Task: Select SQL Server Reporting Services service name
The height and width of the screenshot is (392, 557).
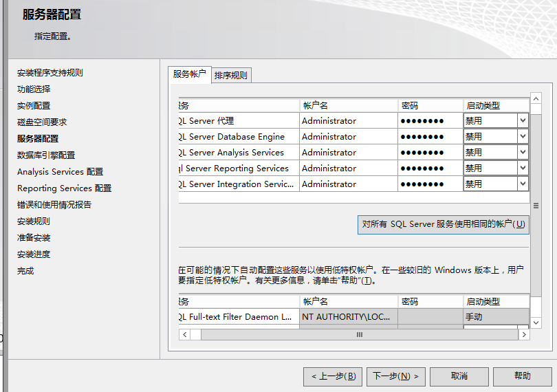Action: click(x=239, y=168)
